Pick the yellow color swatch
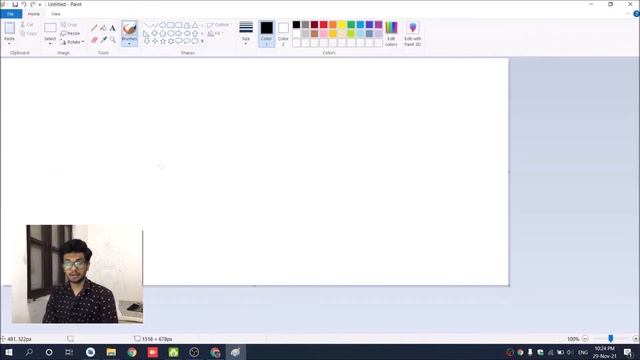The height and width of the screenshot is (360, 640). 342,25
